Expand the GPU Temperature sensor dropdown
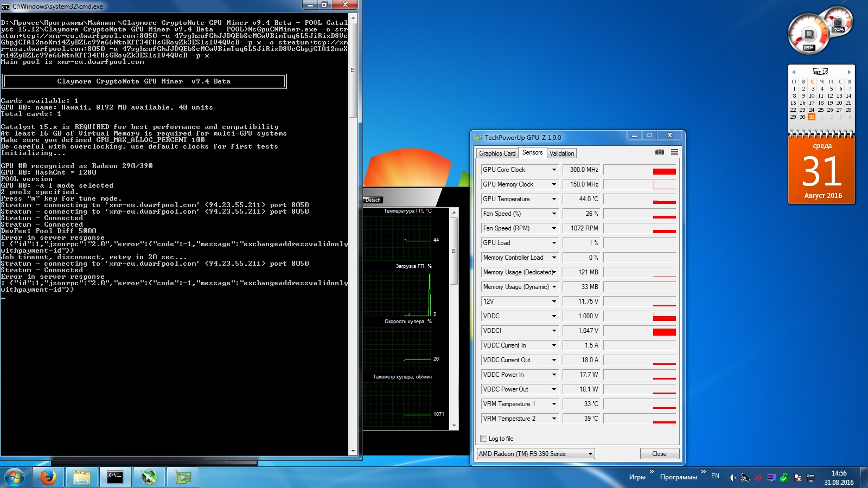This screenshot has height=488, width=868. [x=554, y=199]
